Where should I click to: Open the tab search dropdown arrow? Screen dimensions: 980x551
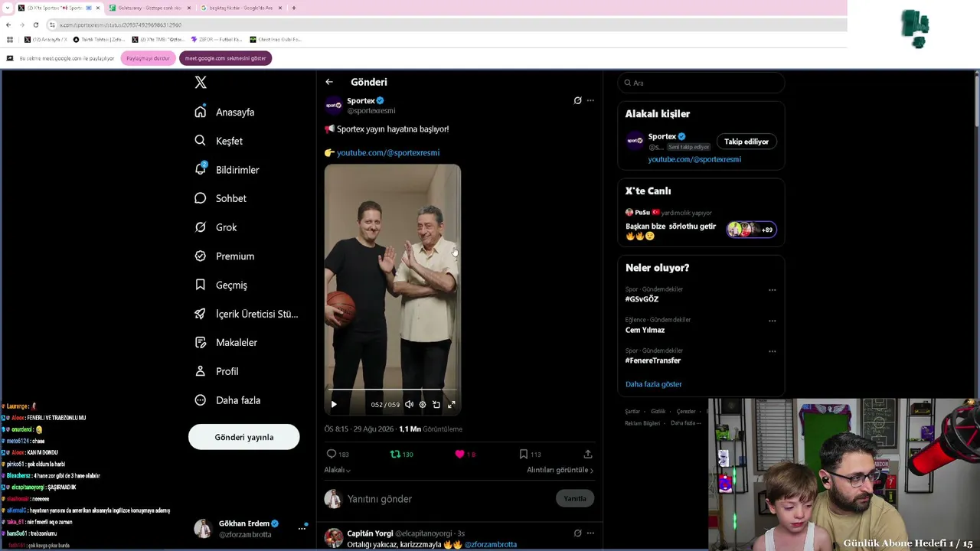coord(7,8)
